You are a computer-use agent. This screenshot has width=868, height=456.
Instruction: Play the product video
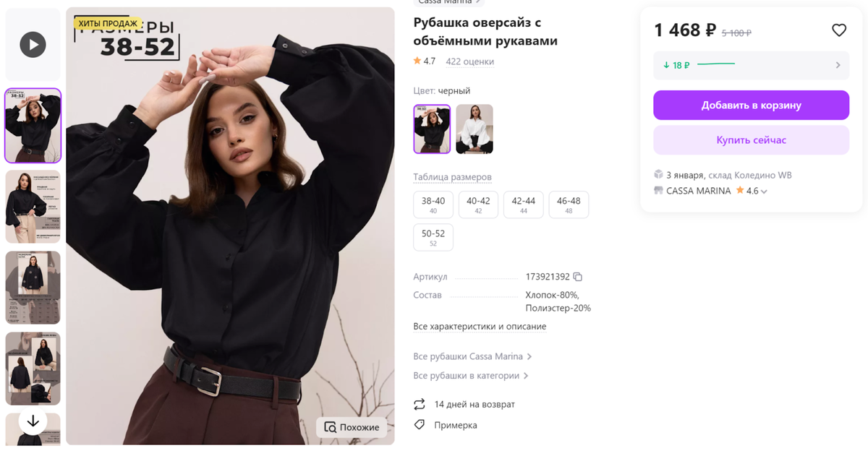coord(33,44)
